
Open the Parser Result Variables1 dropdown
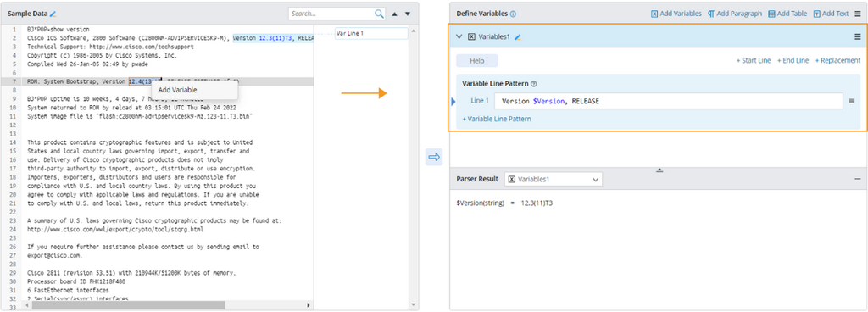[x=554, y=179]
